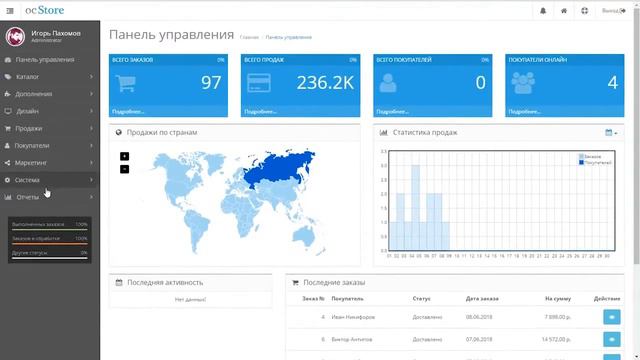This screenshot has height=360, width=640.
Task: Expand the Дополнения sidebar menu
Action: [x=50, y=94]
